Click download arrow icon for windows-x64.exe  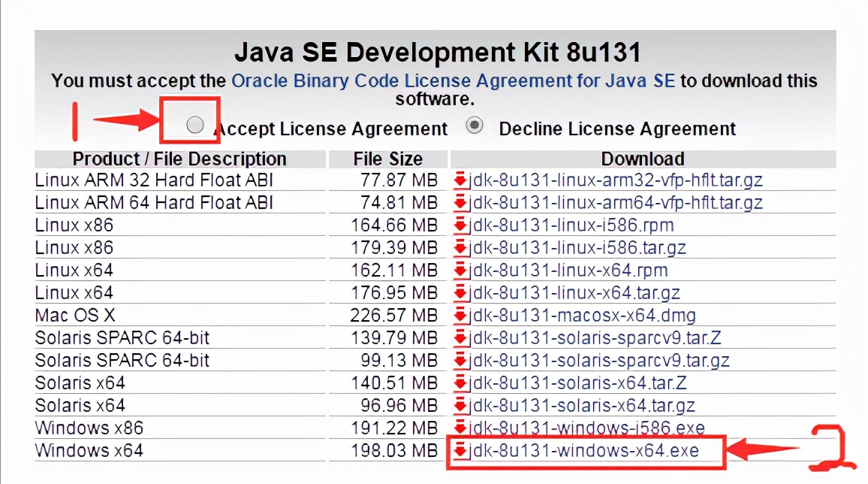460,451
